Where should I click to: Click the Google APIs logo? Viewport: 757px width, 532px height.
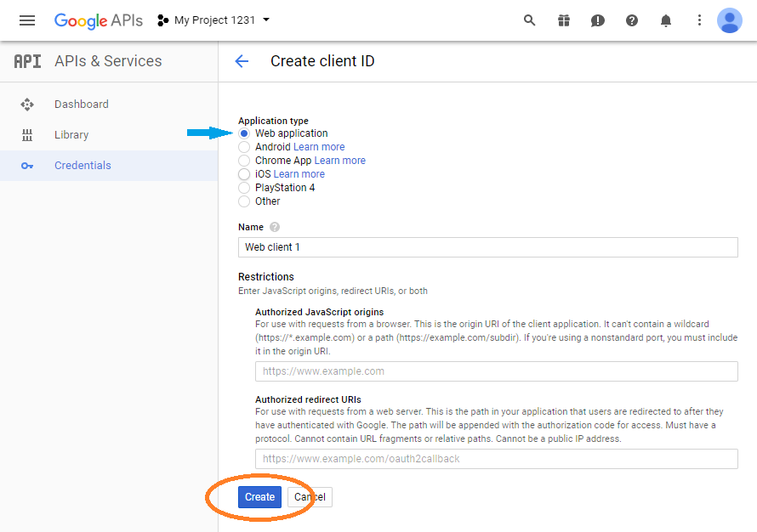tap(99, 20)
